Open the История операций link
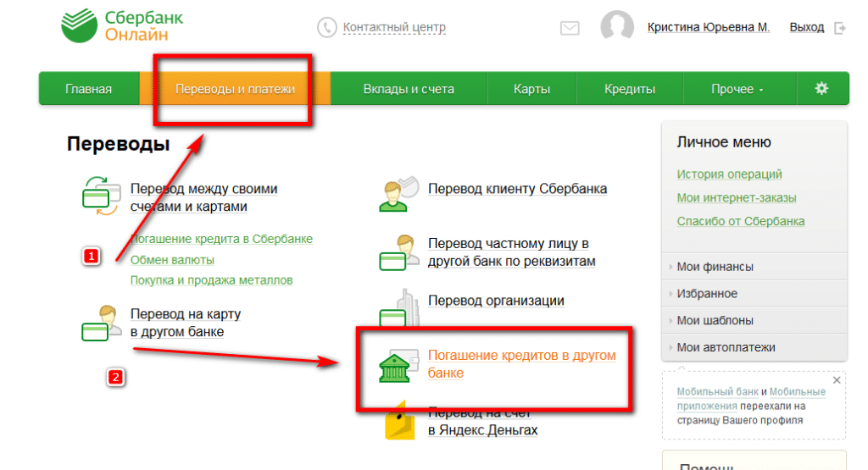 click(x=729, y=174)
